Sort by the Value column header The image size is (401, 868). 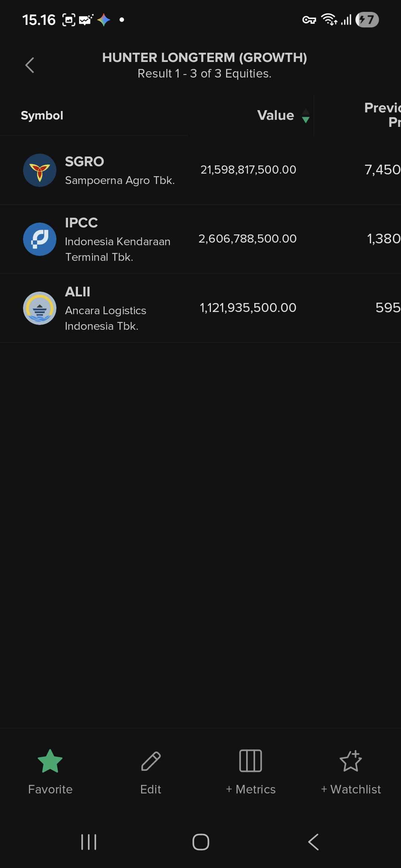pyautogui.click(x=276, y=115)
